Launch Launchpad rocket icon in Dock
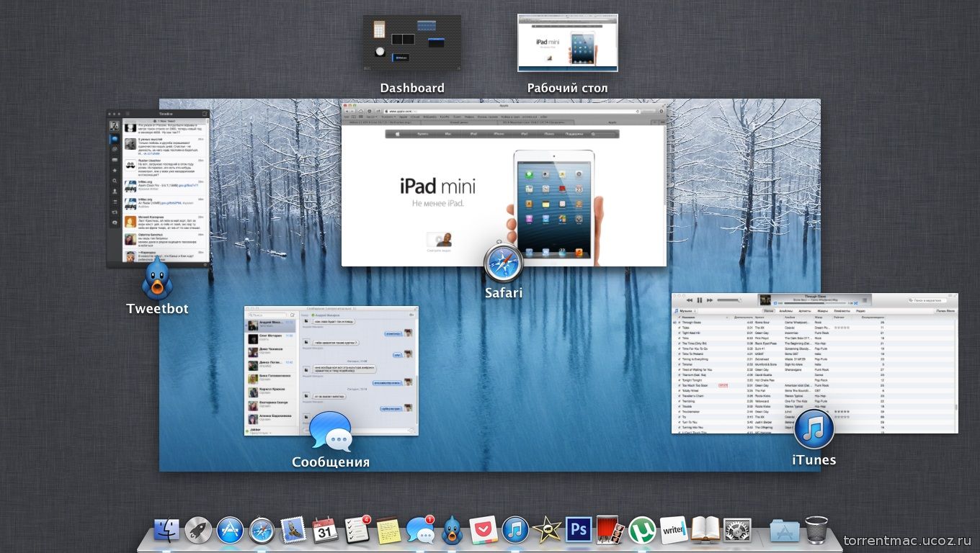Viewport: 980px width, 553px height. tap(198, 530)
